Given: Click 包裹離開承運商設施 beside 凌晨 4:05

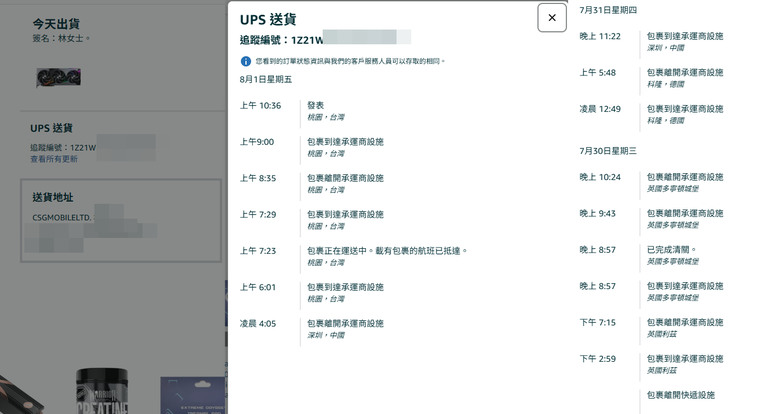Looking at the screenshot, I should click(x=345, y=323).
